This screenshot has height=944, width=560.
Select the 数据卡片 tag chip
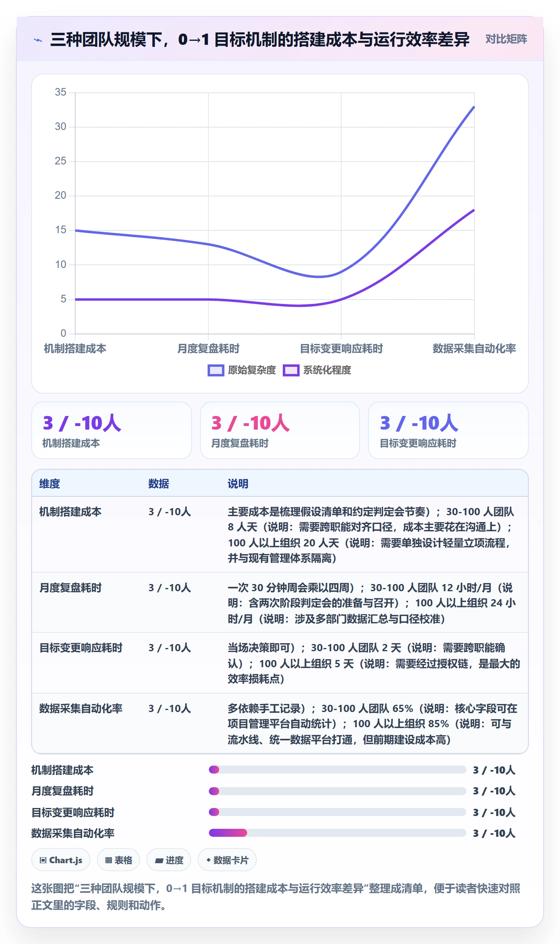(x=227, y=860)
